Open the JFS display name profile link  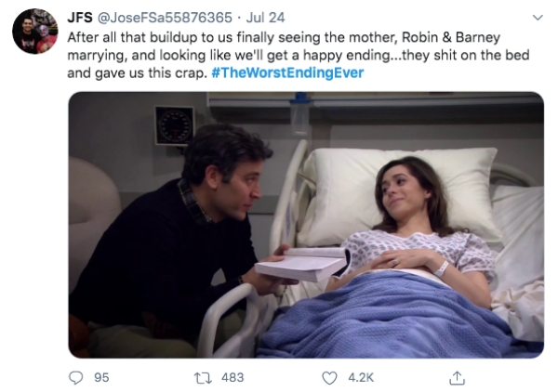coord(80,17)
